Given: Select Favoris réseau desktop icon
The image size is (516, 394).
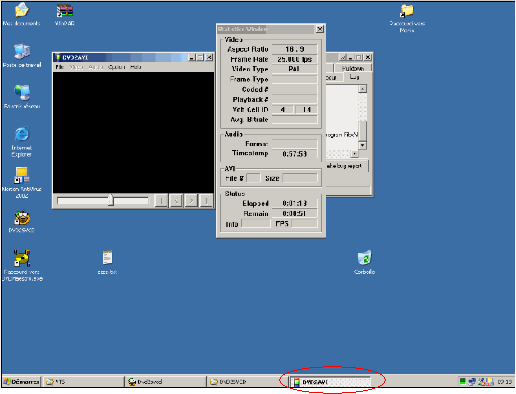Looking at the screenshot, I should point(22,93).
